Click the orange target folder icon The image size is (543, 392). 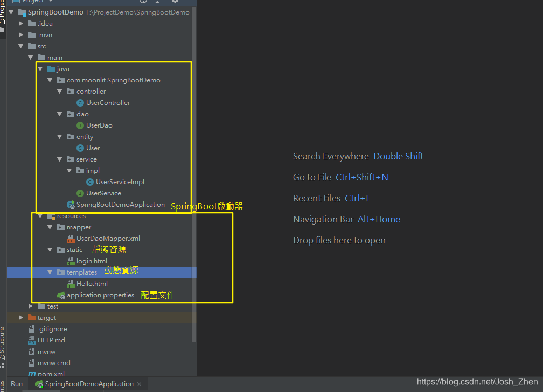pos(32,318)
